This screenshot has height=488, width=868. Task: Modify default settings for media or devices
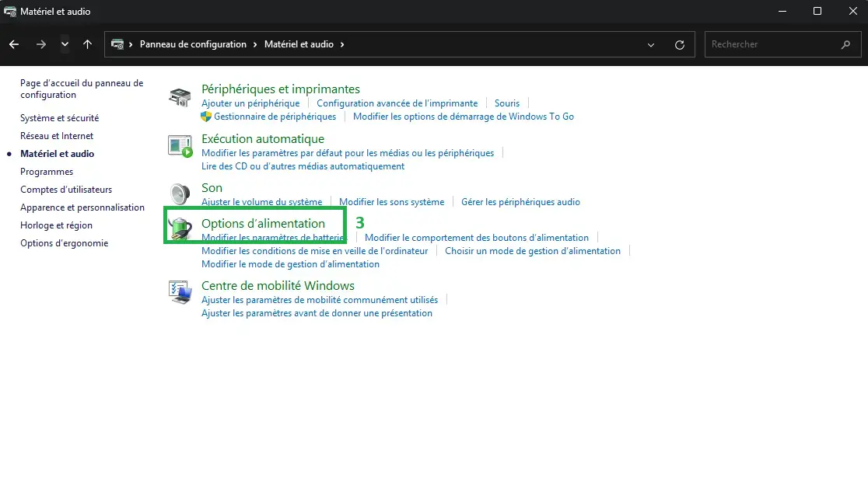coord(348,153)
